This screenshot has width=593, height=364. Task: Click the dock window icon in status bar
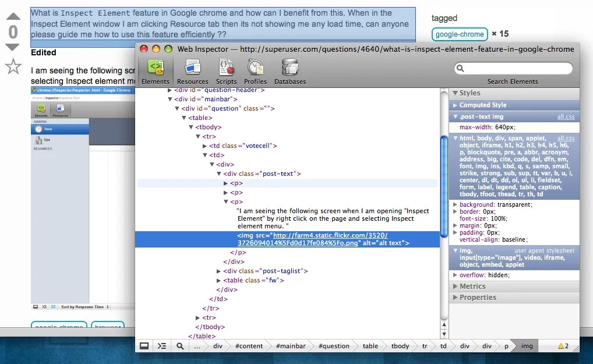(x=144, y=346)
